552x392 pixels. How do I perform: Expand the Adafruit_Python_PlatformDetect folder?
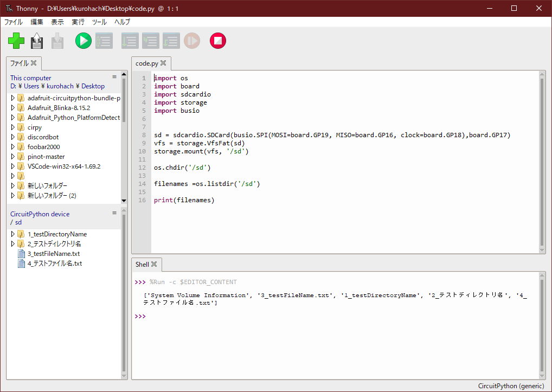click(x=13, y=118)
